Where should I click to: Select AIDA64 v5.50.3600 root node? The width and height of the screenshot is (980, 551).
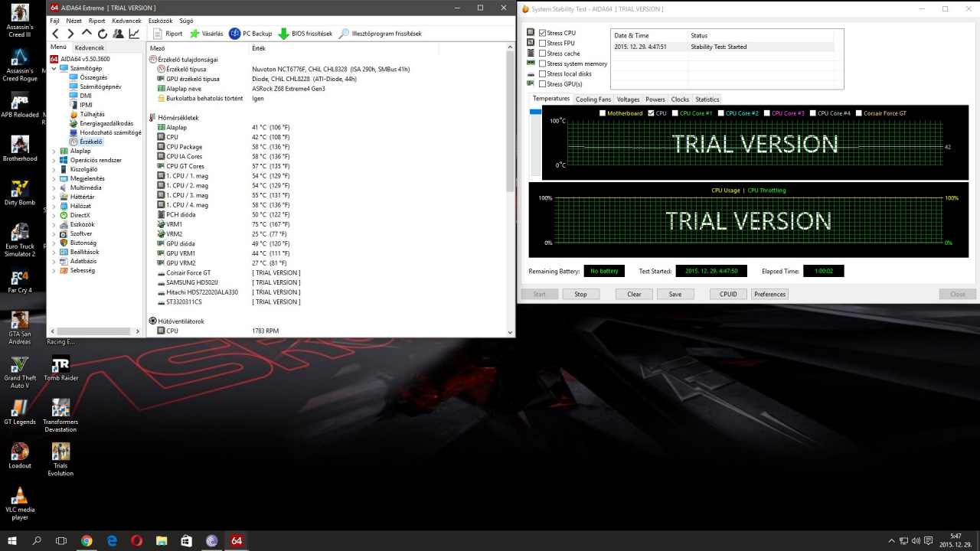pyautogui.click(x=80, y=59)
